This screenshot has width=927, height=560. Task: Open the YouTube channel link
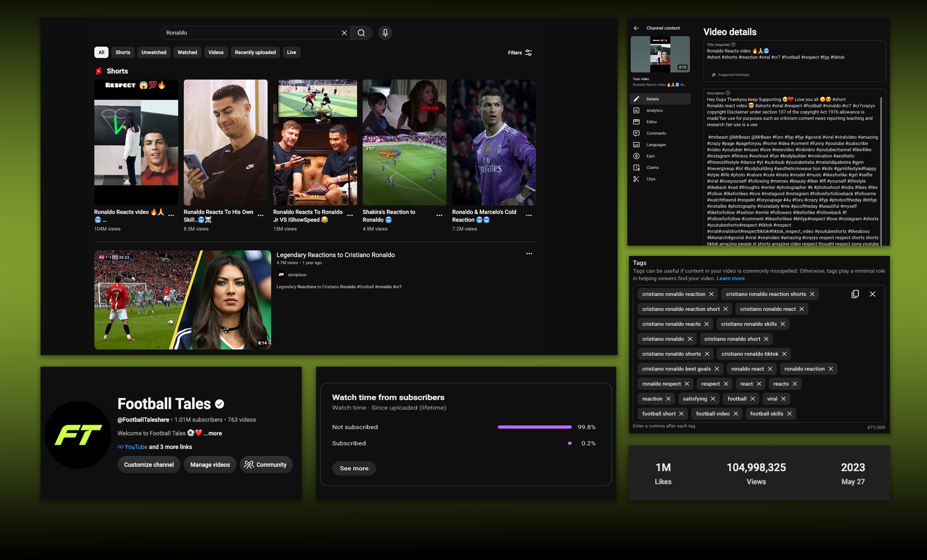[x=136, y=447]
